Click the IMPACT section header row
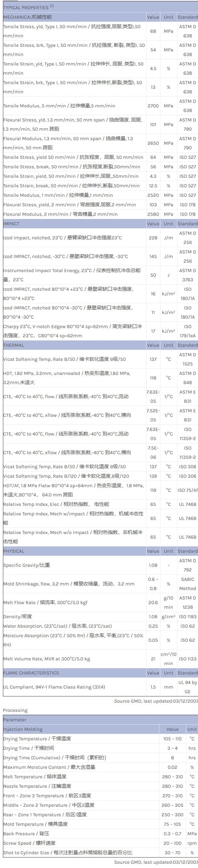Viewport: 198px width, 868px height. pos(11,223)
